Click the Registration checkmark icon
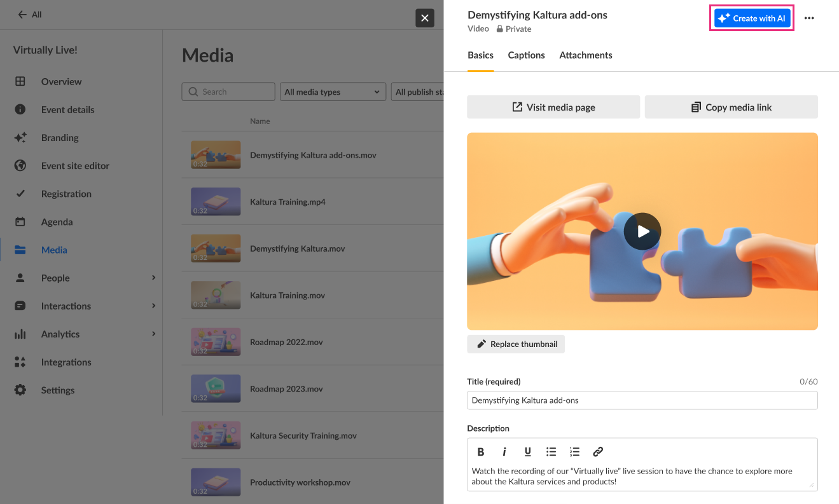Screen dimensions: 839x504 click(20, 193)
